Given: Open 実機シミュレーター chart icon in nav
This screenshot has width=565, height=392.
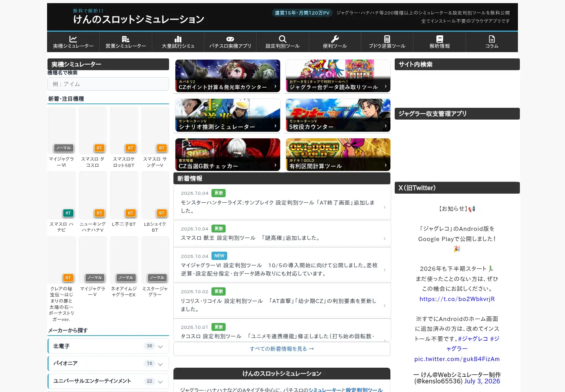Looking at the screenshot, I should (73, 39).
